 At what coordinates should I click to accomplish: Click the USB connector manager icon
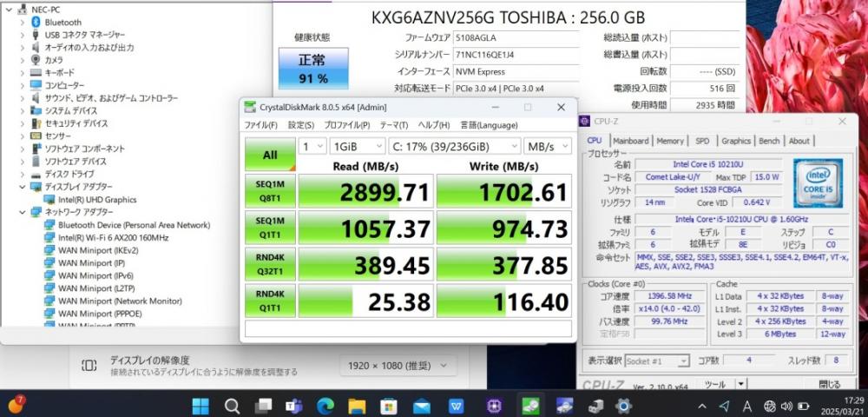36,35
